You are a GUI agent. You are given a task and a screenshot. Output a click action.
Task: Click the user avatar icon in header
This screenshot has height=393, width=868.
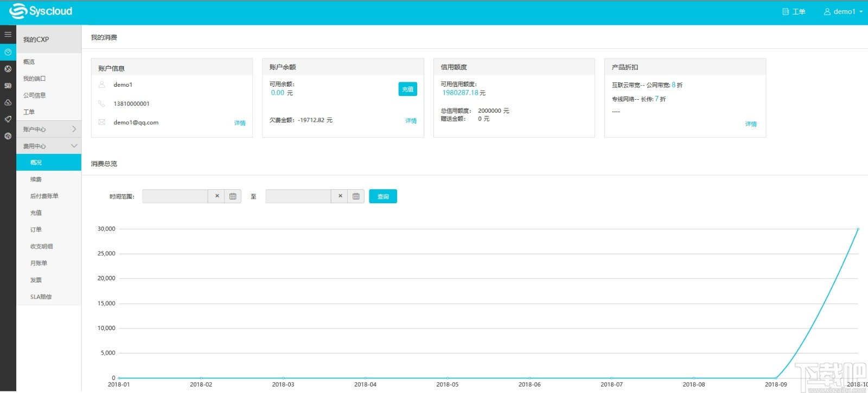pyautogui.click(x=827, y=11)
